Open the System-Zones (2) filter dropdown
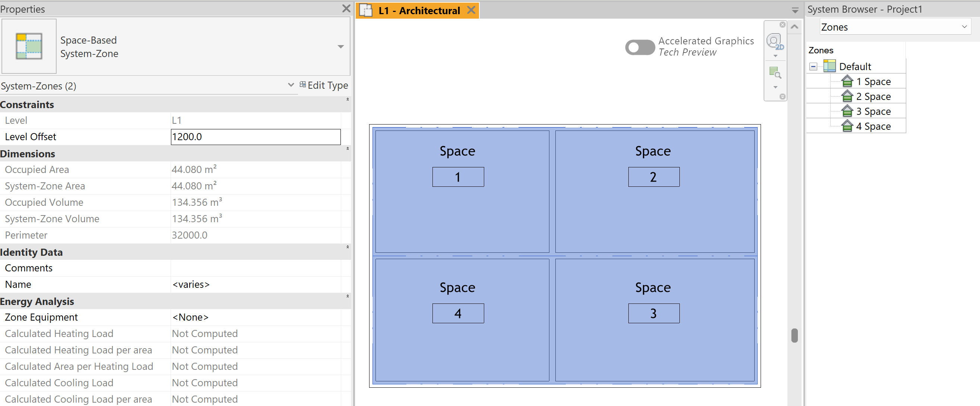The width and height of the screenshot is (980, 406). point(291,85)
